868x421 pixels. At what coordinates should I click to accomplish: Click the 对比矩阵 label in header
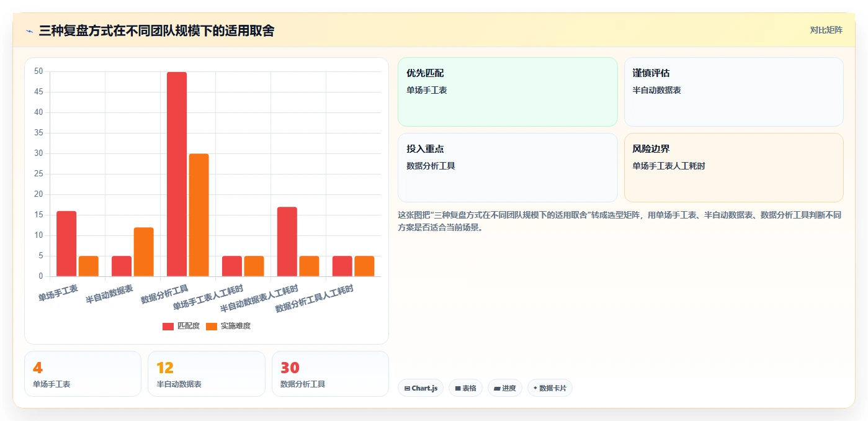pos(826,30)
